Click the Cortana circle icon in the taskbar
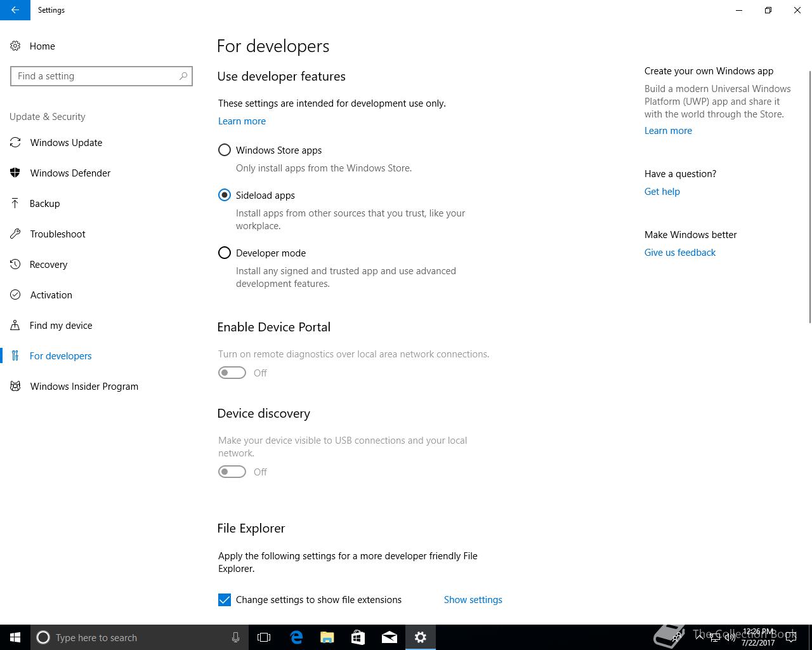Screen dimensions: 812x650 (43, 637)
